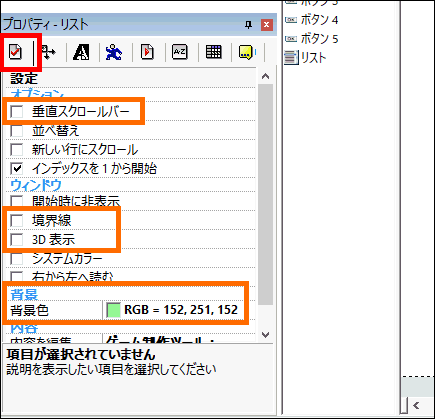435x419 pixels.
Task: Close the プロパティ - リスト panel
Action: (266, 25)
